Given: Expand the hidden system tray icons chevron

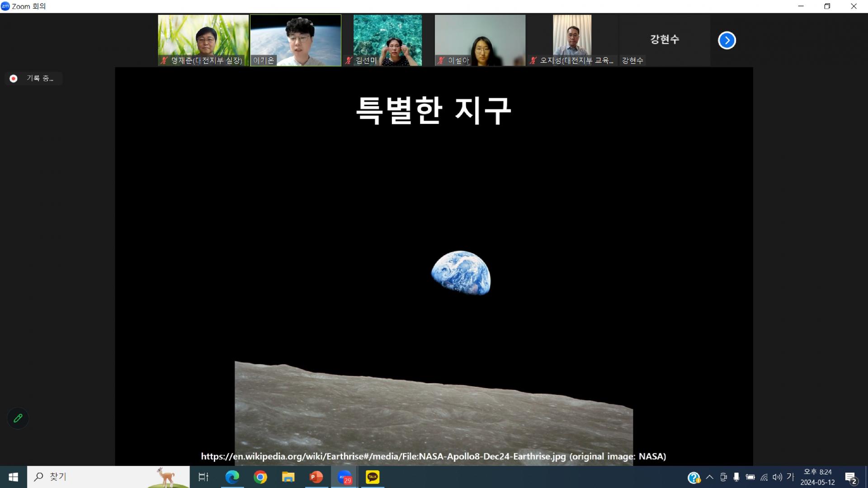Looking at the screenshot, I should click(x=710, y=477).
